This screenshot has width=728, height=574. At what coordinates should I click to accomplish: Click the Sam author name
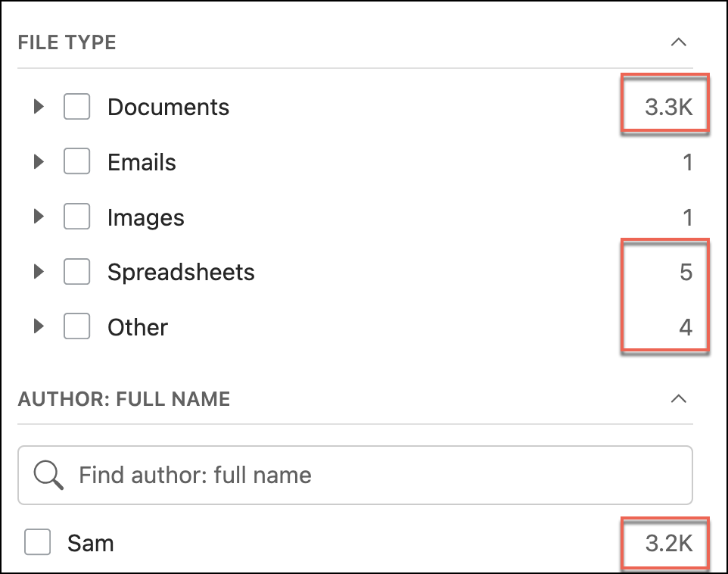click(x=91, y=542)
